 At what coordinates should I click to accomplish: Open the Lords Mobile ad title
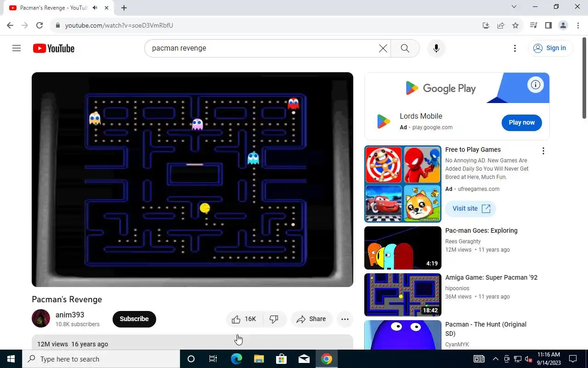pyautogui.click(x=421, y=116)
